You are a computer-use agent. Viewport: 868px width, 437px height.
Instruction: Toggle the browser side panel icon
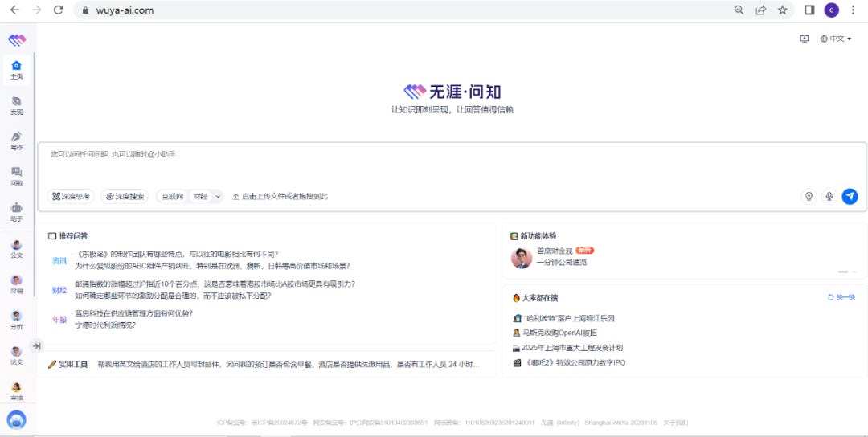coord(809,10)
